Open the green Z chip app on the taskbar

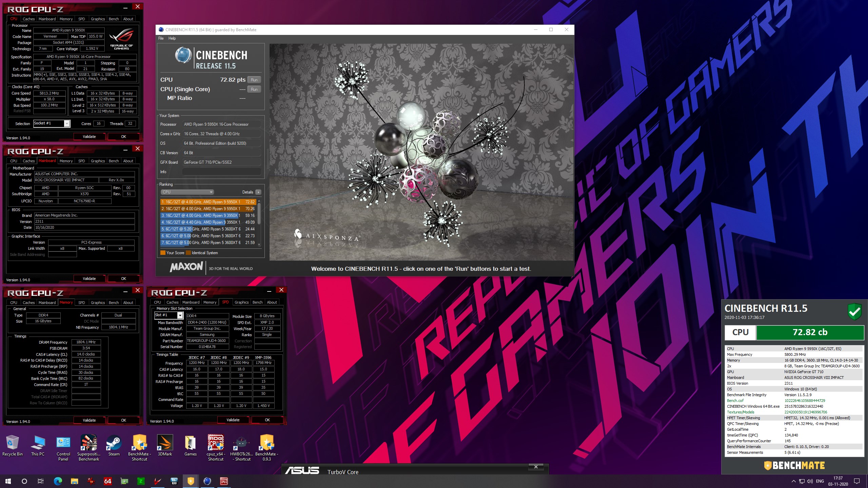pos(141,481)
